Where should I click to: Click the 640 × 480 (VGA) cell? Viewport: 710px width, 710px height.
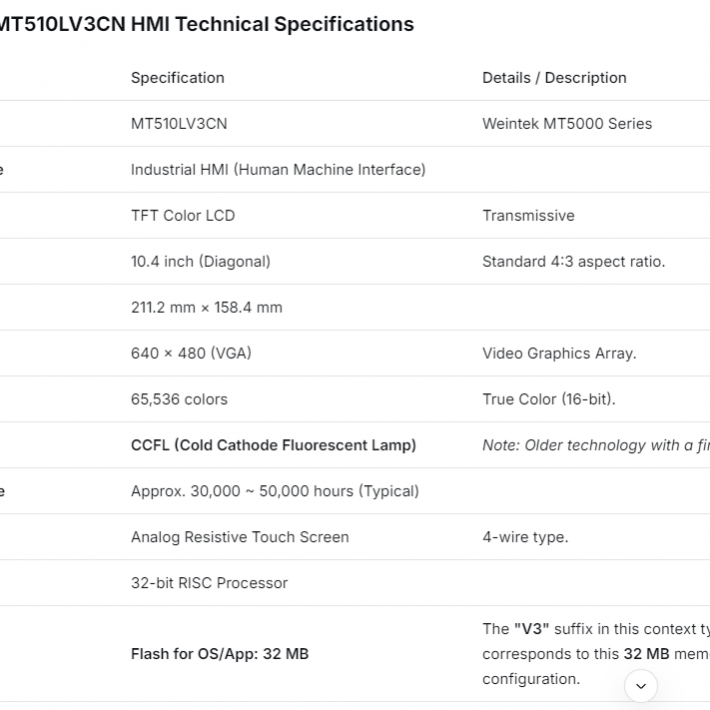[191, 353]
